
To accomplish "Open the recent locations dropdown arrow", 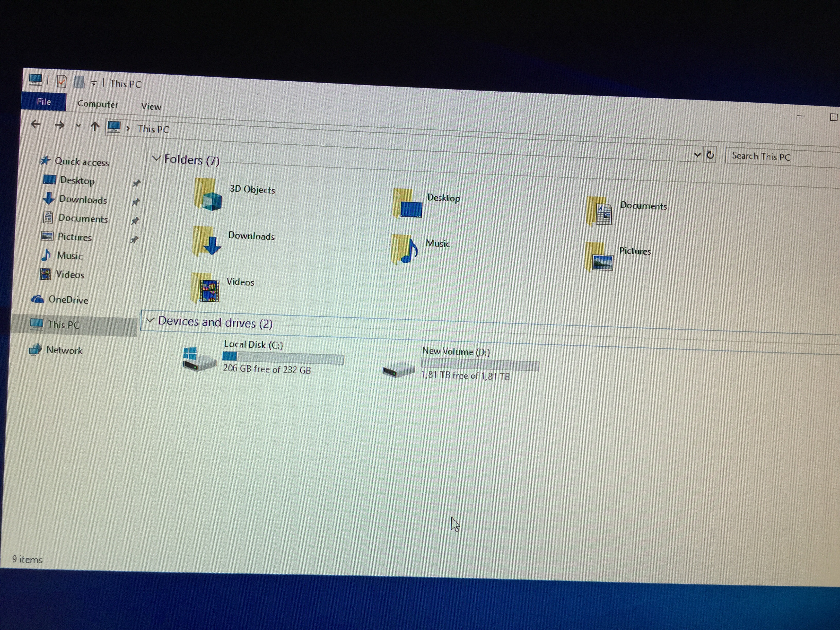I will pyautogui.click(x=78, y=125).
